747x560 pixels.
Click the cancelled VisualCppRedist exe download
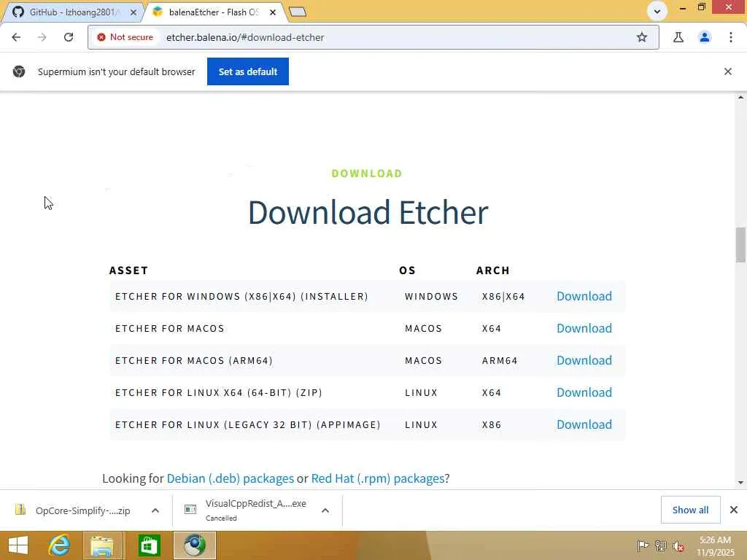coord(247,510)
